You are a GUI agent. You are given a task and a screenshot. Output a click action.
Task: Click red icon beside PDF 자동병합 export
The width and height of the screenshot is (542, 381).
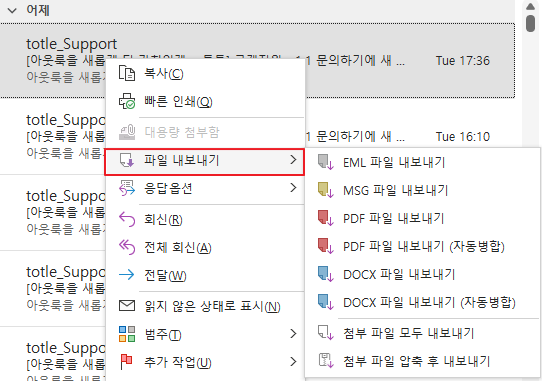coord(325,246)
